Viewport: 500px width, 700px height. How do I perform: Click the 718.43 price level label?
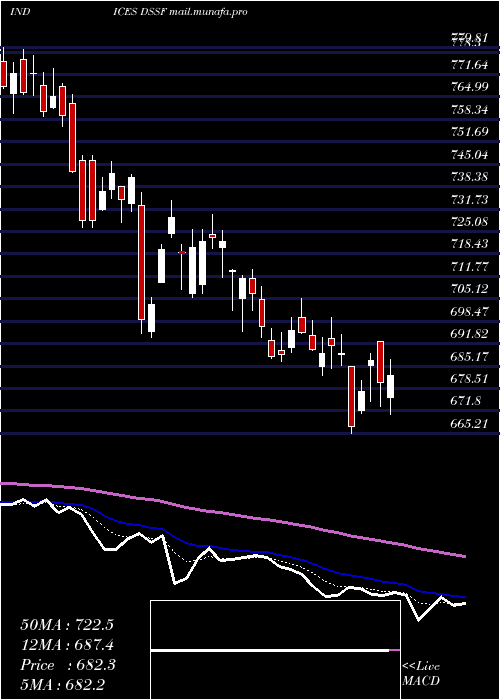coord(469,244)
